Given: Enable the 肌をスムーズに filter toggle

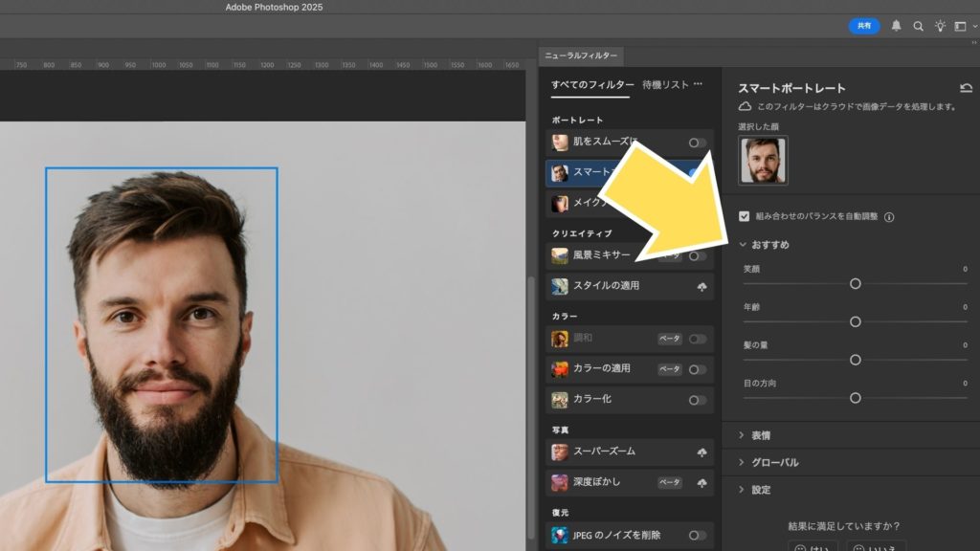Looking at the screenshot, I should click(x=698, y=143).
